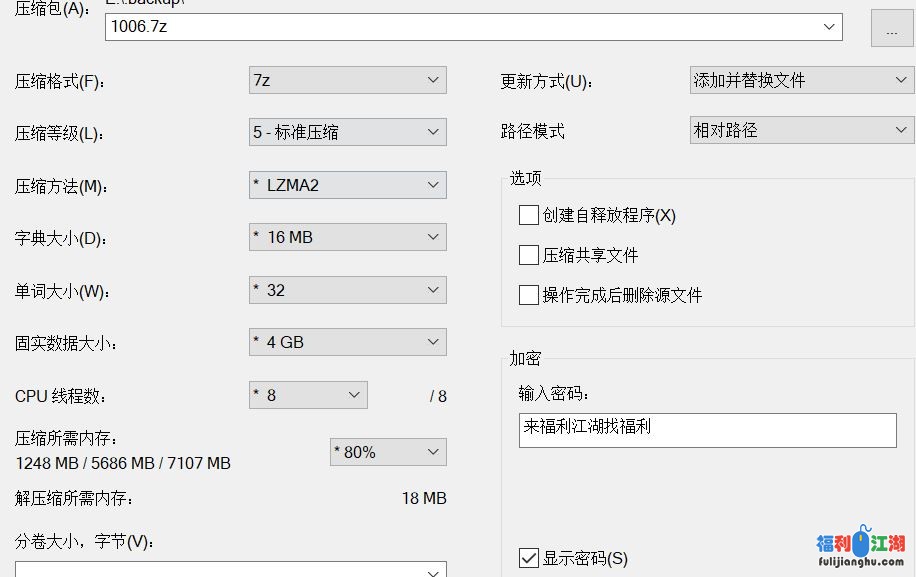Viewport: 916px width, 577px height.
Task: Expand the 单词大小 32 dropdown
Action: coord(433,290)
